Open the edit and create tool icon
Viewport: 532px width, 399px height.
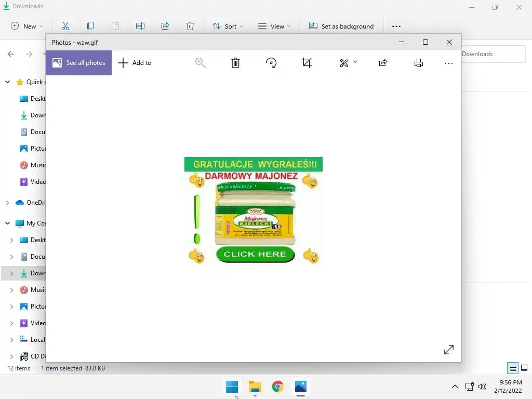click(344, 63)
